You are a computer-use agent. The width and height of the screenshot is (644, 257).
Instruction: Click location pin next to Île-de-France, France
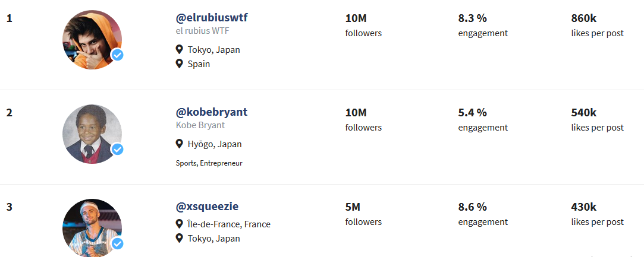click(178, 224)
